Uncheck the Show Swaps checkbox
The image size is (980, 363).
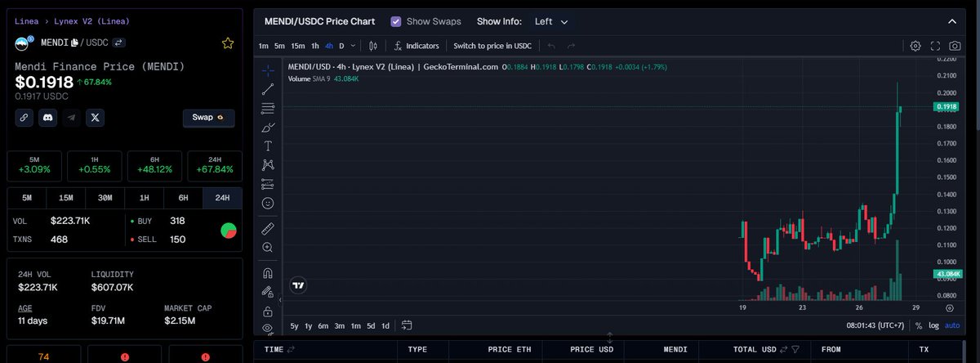pyautogui.click(x=396, y=21)
